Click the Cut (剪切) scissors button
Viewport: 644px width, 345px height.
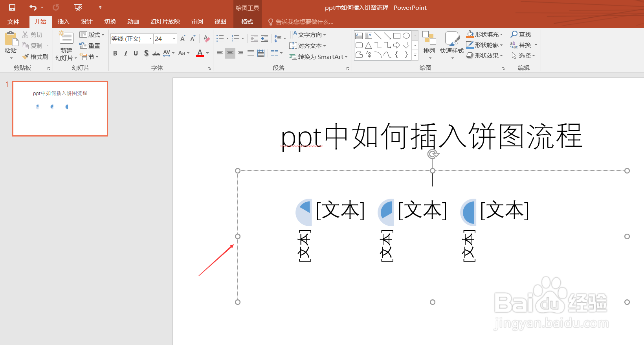click(32, 35)
